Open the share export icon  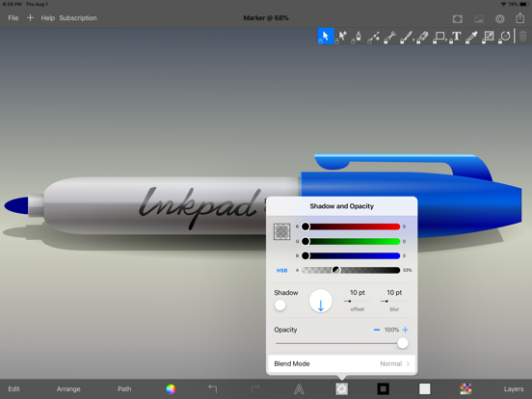(x=520, y=17)
